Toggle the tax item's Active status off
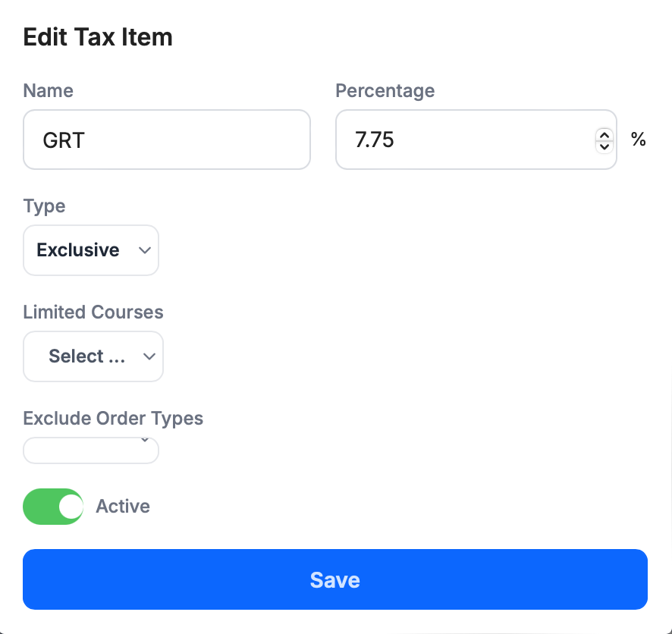Image resolution: width=672 pixels, height=634 pixels. pos(53,506)
